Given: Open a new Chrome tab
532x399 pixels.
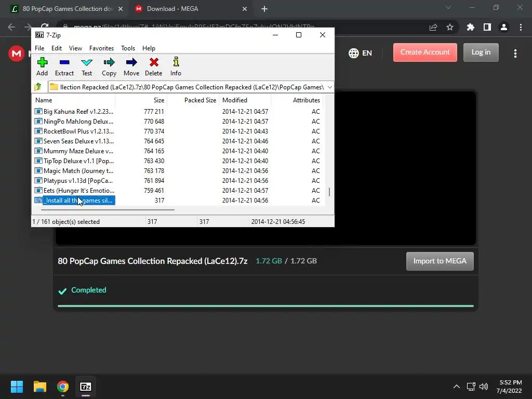Looking at the screenshot, I should click(264, 9).
